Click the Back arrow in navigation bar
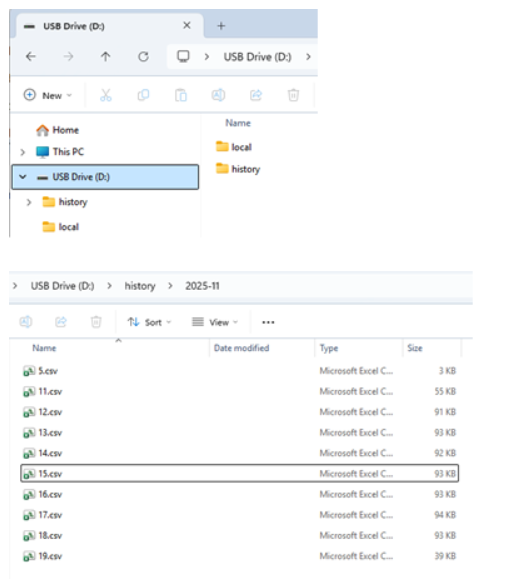Image resolution: width=526 pixels, height=585 pixels. tap(31, 57)
